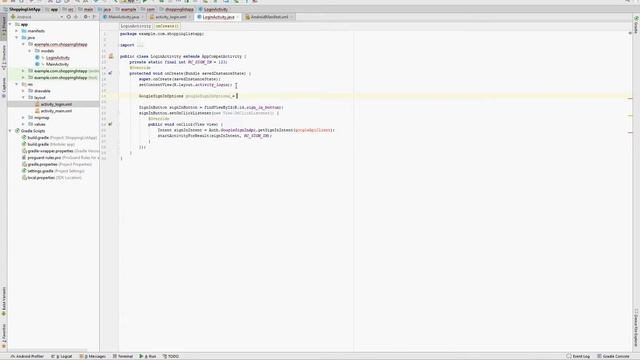The width and height of the screenshot is (640, 360).
Task: Open the Logcat tool window
Action: click(62, 356)
